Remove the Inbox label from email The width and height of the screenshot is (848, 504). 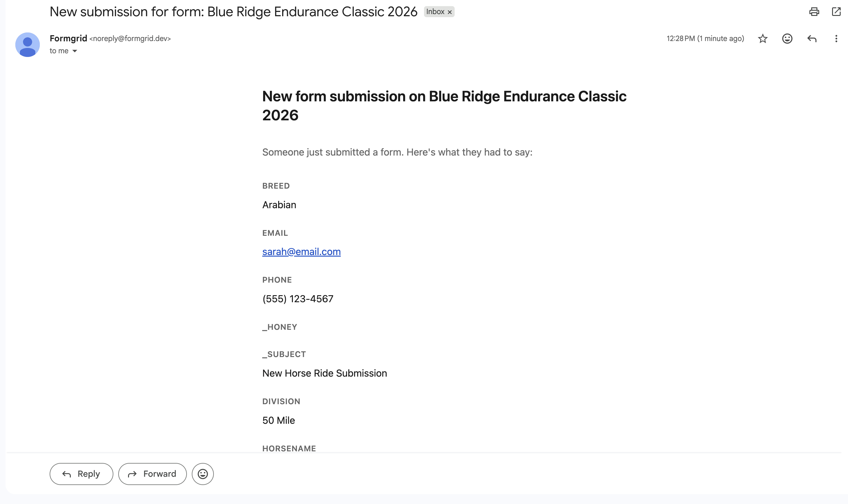(x=449, y=12)
